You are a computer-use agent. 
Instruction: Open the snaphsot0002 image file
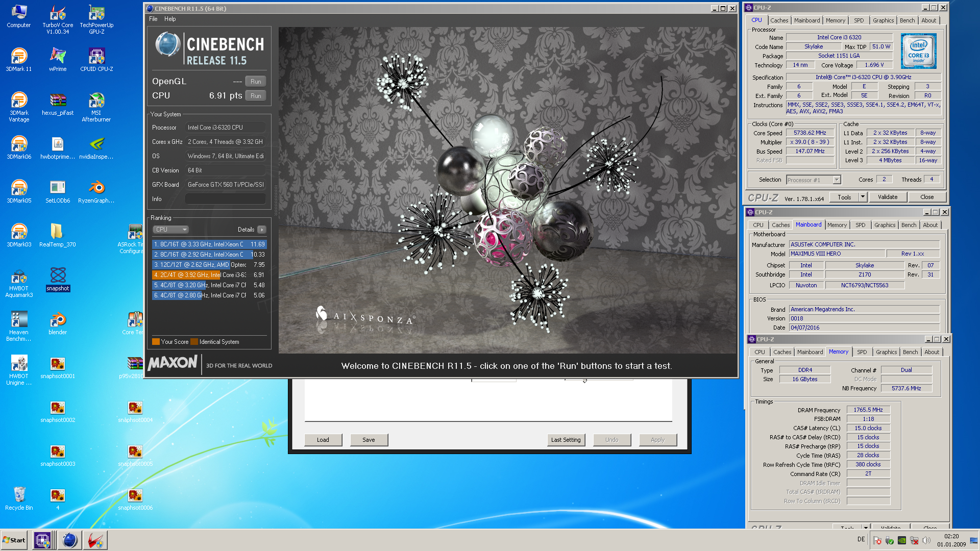58,411
